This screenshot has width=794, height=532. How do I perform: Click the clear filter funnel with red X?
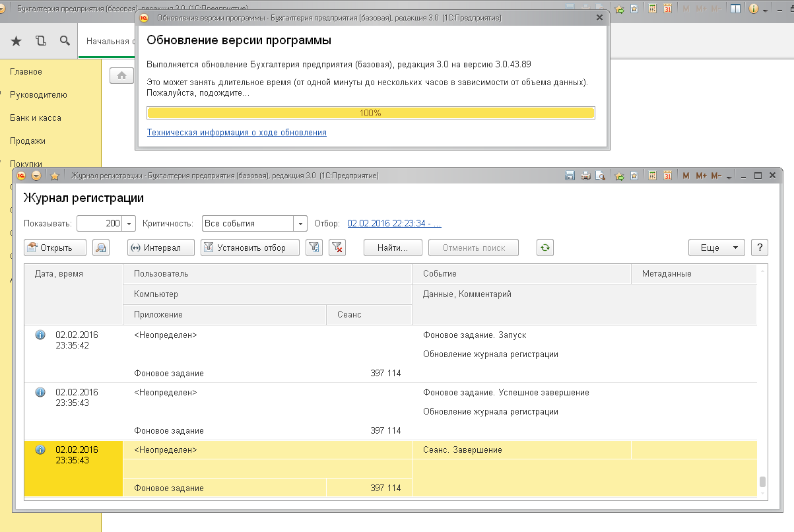(337, 248)
